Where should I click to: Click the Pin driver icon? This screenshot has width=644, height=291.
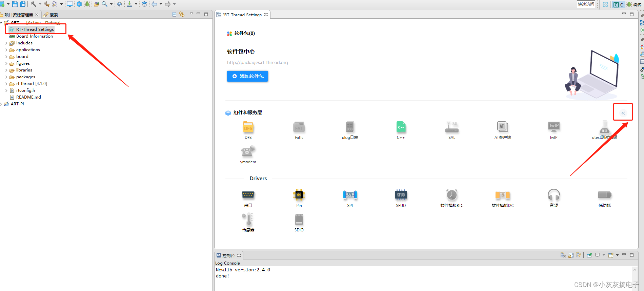coord(299,195)
